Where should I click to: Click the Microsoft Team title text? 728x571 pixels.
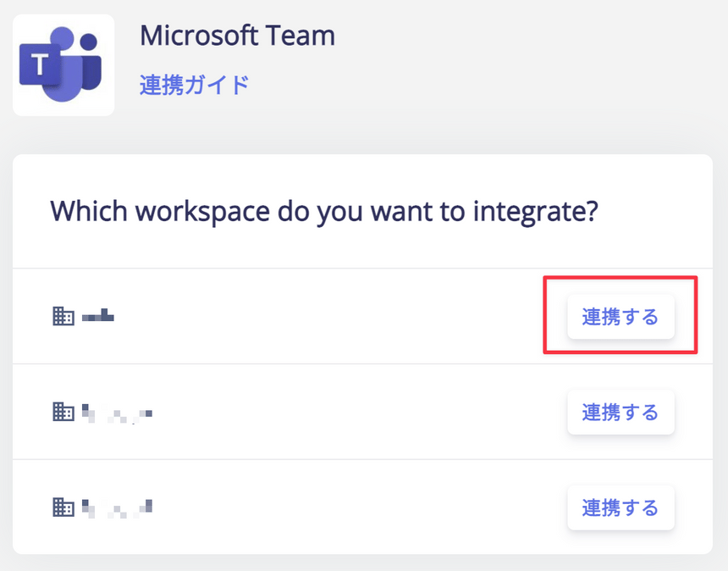pyautogui.click(x=237, y=36)
